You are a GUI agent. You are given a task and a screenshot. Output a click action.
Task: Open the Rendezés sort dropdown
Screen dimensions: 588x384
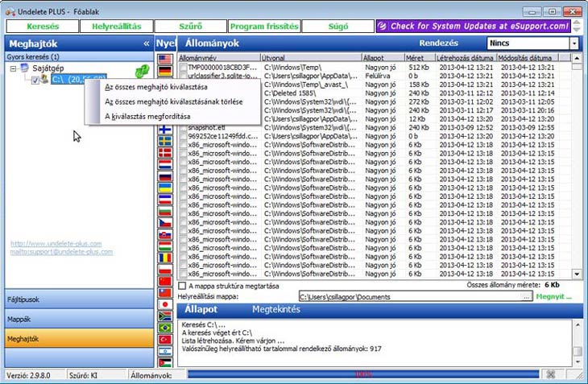pyautogui.click(x=574, y=43)
